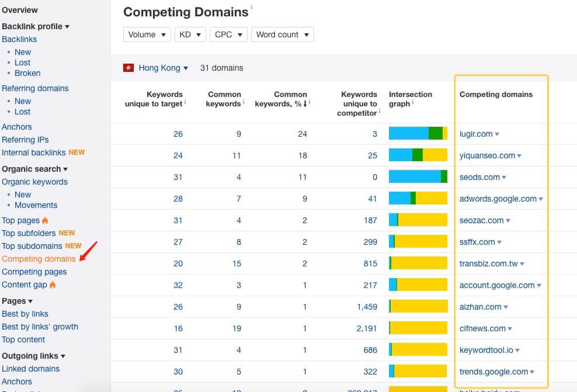Screen dimensions: 577x392
Task: Open the aizhan.com domain link
Action: click(x=480, y=307)
